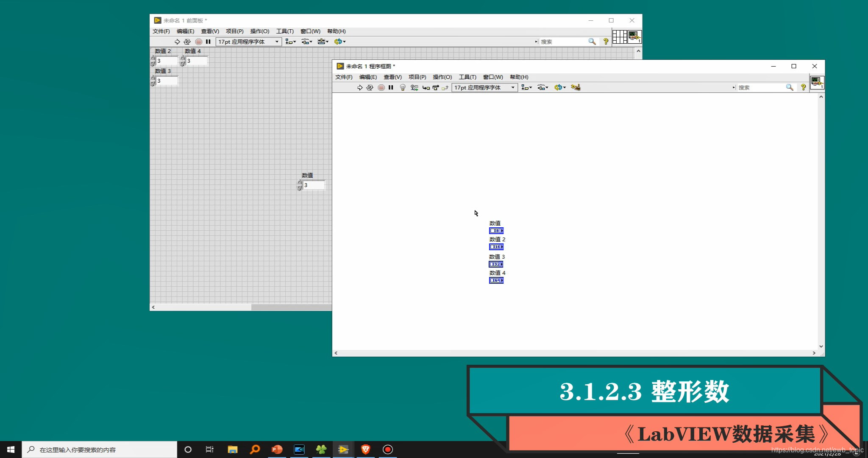The image size is (868, 458).
Task: Click Run Continuously in block diagram toolbar
Action: (x=370, y=87)
